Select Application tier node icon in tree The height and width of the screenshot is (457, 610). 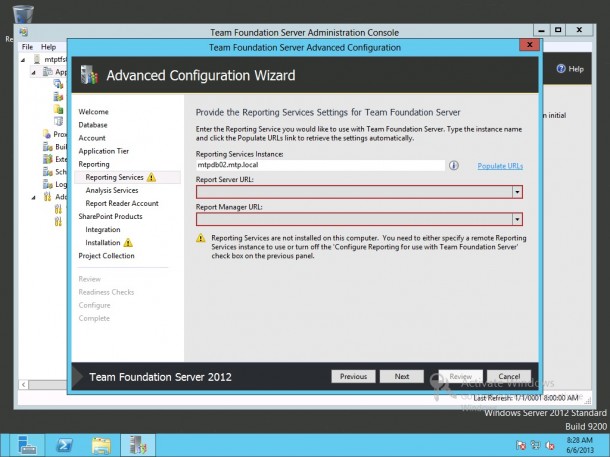[47, 72]
